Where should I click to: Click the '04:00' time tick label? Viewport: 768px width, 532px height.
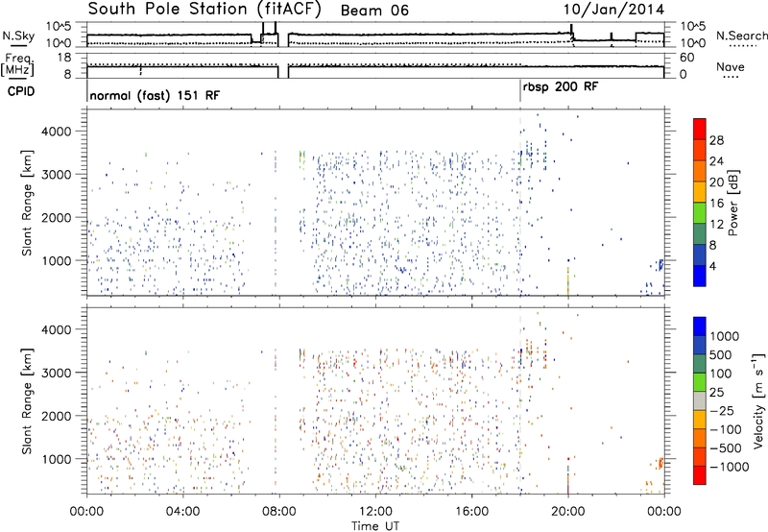pyautogui.click(x=183, y=512)
